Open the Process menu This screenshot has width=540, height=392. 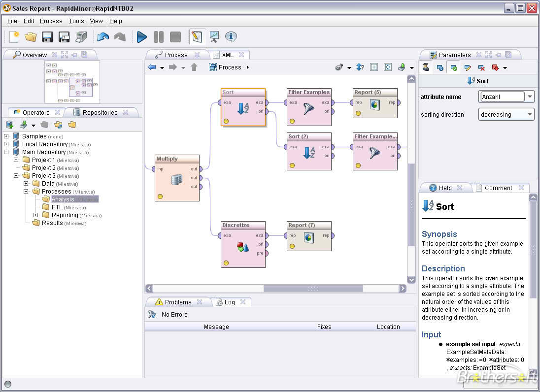[x=51, y=21]
